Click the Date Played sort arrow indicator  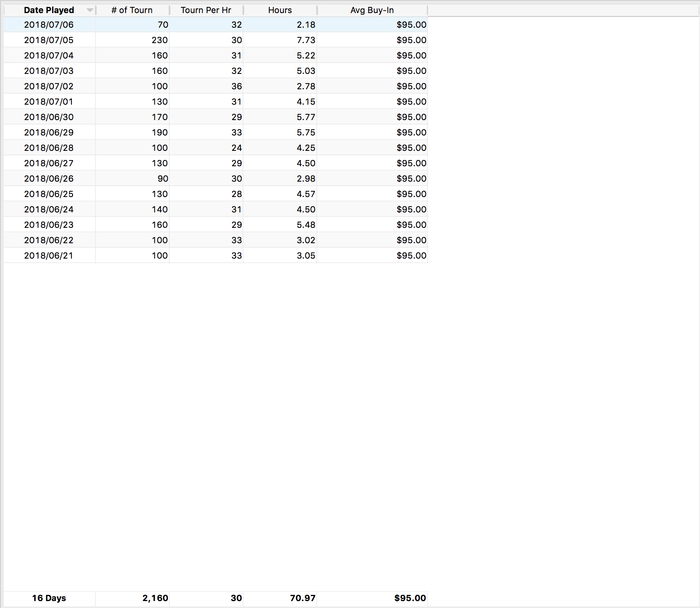tap(90, 10)
